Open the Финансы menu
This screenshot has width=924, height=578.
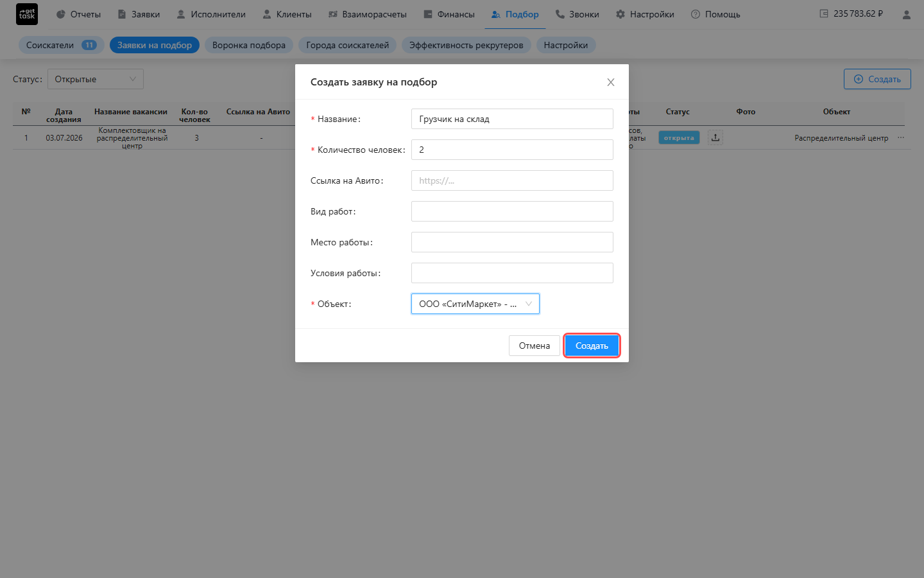[449, 14]
